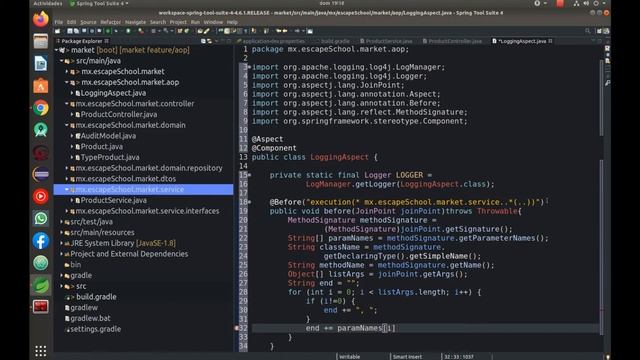Screen dimensions: 640x360
Task: Open WhatsApp from the dock
Action: tap(40, 218)
